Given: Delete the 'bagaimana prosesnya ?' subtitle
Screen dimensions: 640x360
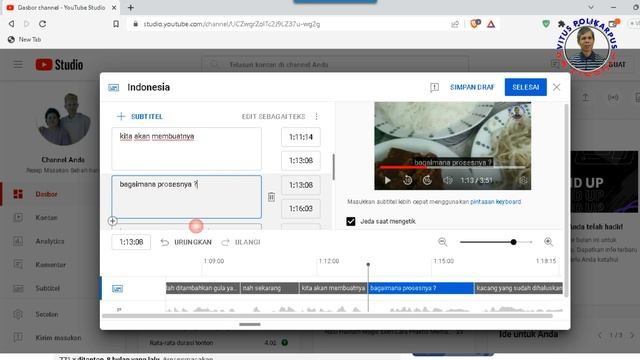Looking at the screenshot, I should pyautogui.click(x=271, y=197).
